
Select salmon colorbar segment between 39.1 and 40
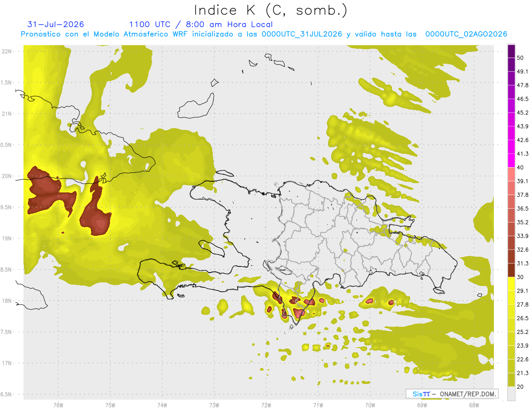pyautogui.click(x=511, y=174)
